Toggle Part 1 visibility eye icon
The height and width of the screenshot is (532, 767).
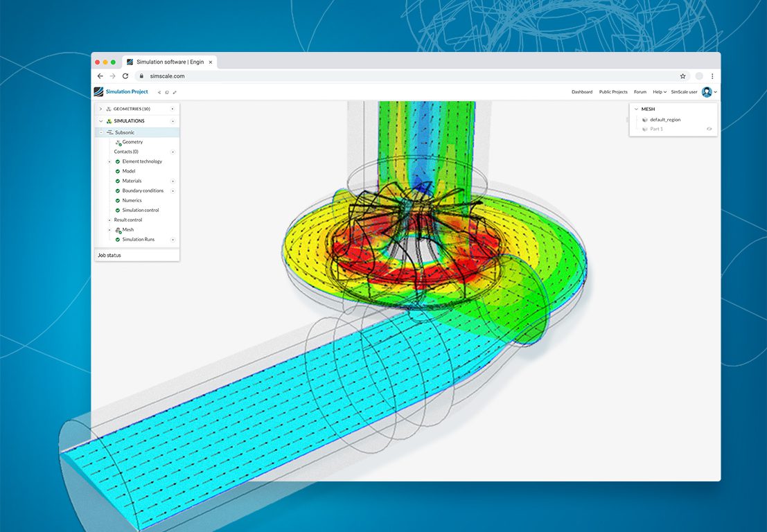pyautogui.click(x=709, y=129)
